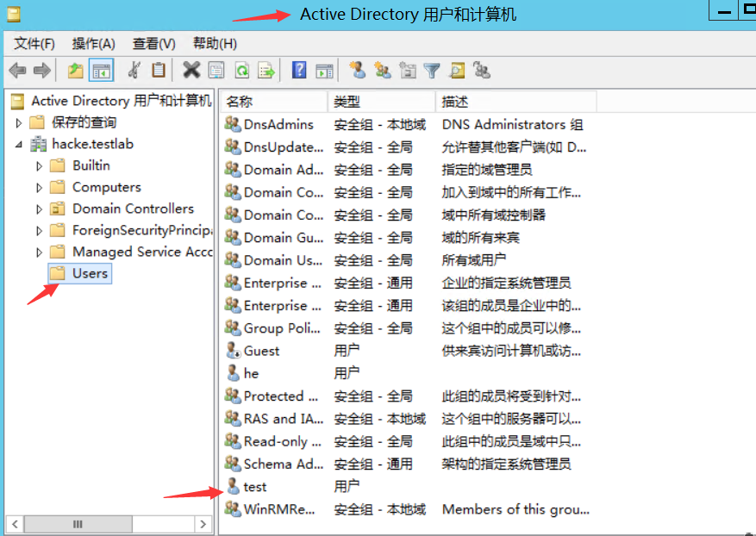Click the Forward arrow toolbar icon
The width and height of the screenshot is (756, 536).
click(x=42, y=71)
